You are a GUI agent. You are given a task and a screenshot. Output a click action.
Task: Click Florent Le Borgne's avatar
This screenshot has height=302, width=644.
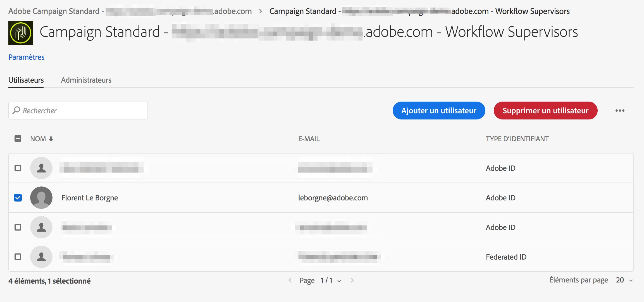click(x=41, y=198)
